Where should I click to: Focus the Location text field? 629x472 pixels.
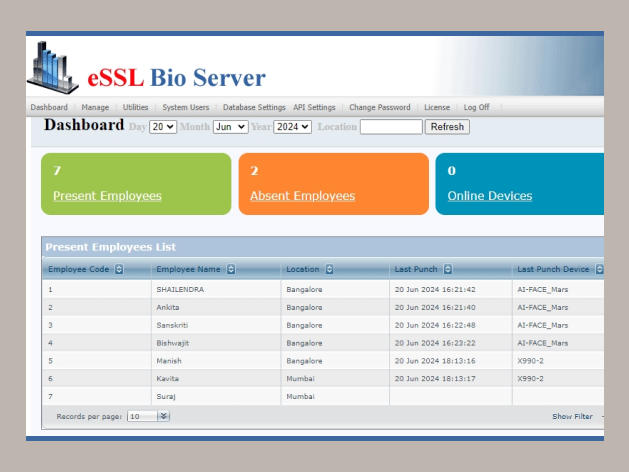click(391, 127)
